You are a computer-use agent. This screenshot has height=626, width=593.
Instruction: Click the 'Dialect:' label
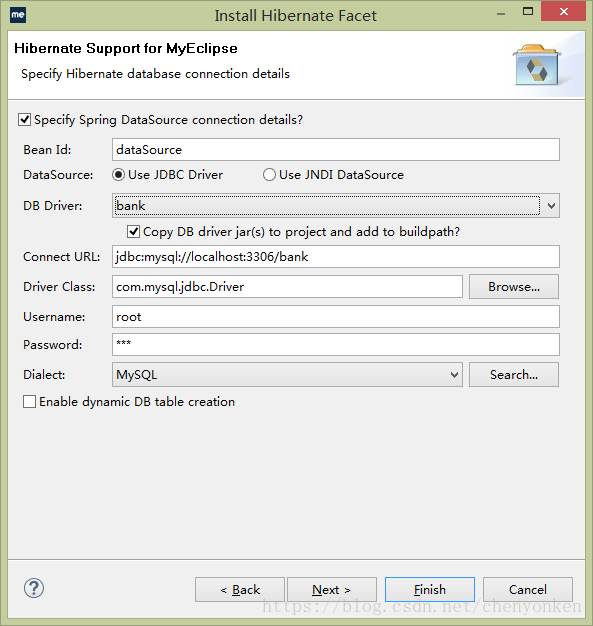pyautogui.click(x=44, y=374)
